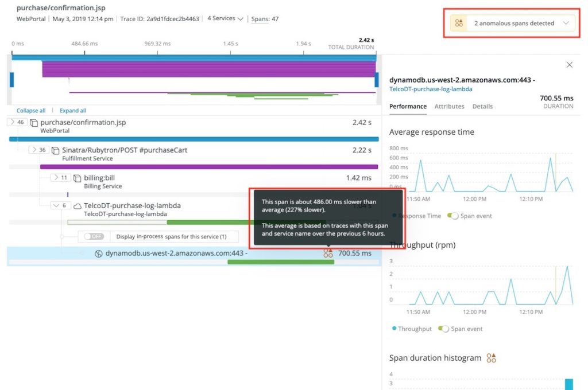Click the Throughput (rpm) heading

[423, 245]
